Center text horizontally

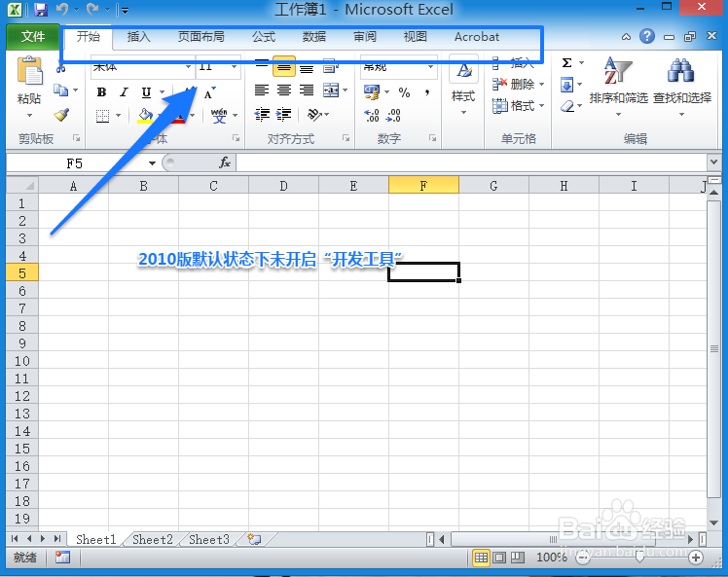coord(284,90)
